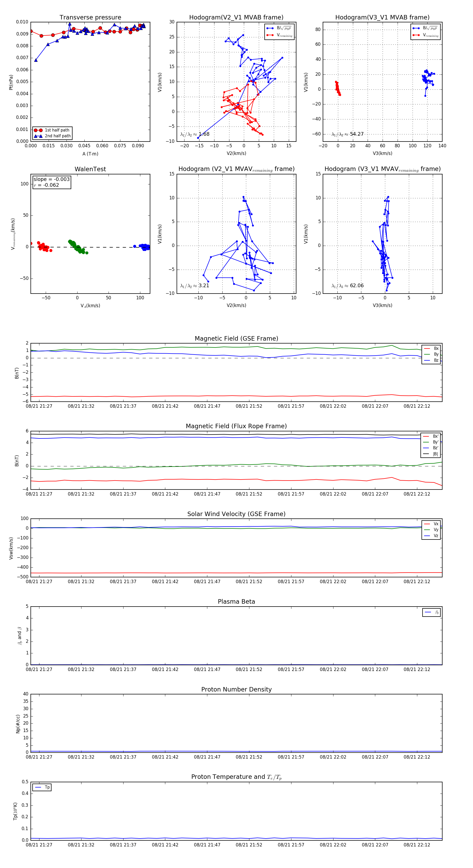Select 'Vz' in the velocity legend
The width and height of the screenshot is (473, 868).
pyautogui.click(x=431, y=536)
